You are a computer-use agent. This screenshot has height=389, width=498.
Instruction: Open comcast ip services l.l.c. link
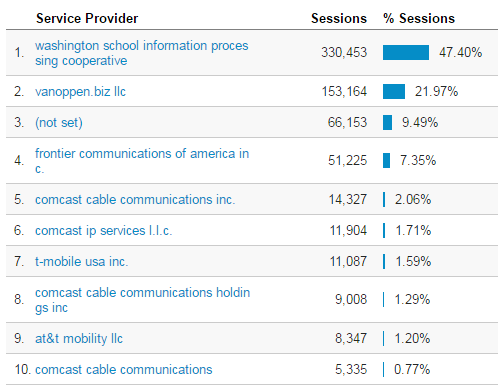tap(104, 230)
